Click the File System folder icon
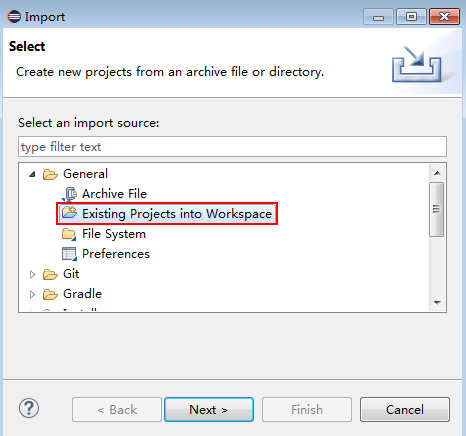 69,234
